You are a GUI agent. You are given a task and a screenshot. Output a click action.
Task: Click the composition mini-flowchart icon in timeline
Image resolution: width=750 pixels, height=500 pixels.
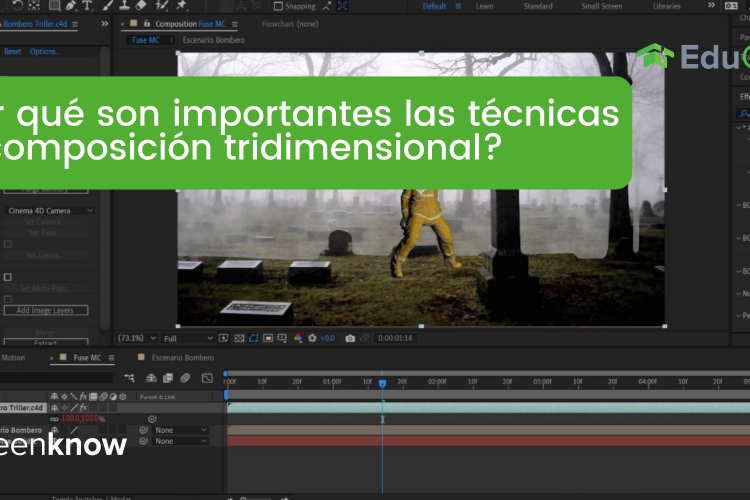[129, 378]
